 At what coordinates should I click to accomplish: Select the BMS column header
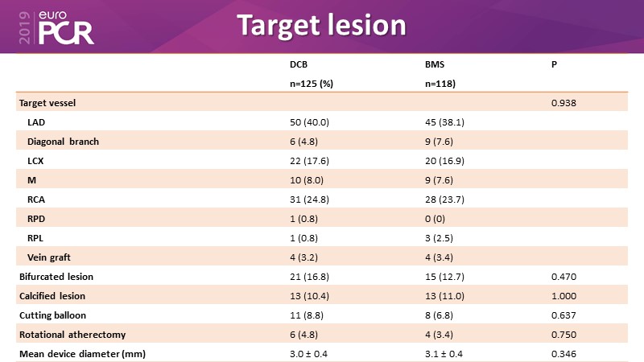(x=412, y=64)
